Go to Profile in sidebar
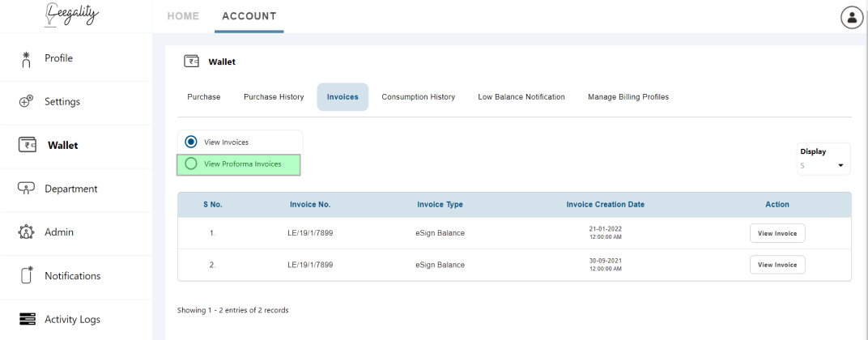Image resolution: width=868 pixels, height=340 pixels. tap(58, 58)
